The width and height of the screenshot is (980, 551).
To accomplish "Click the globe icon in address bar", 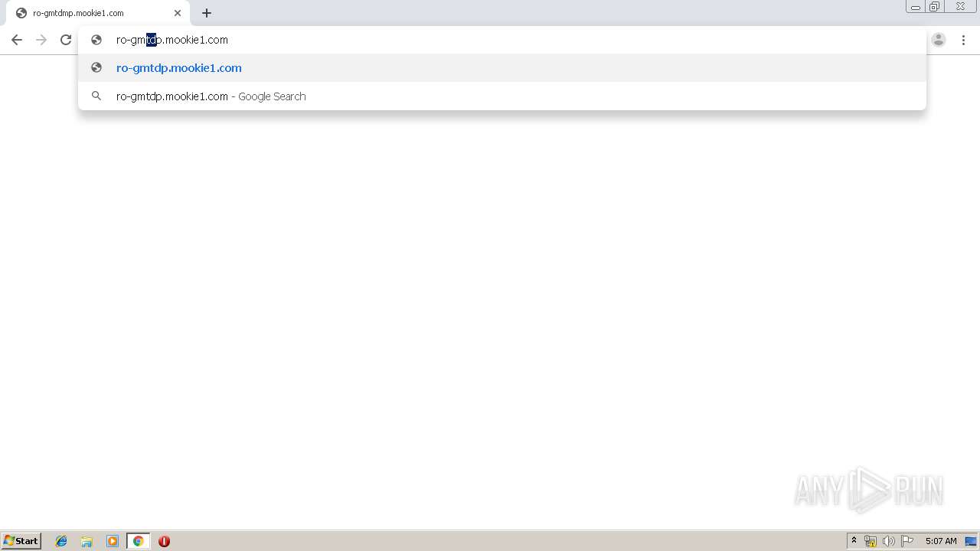I will pos(96,40).
